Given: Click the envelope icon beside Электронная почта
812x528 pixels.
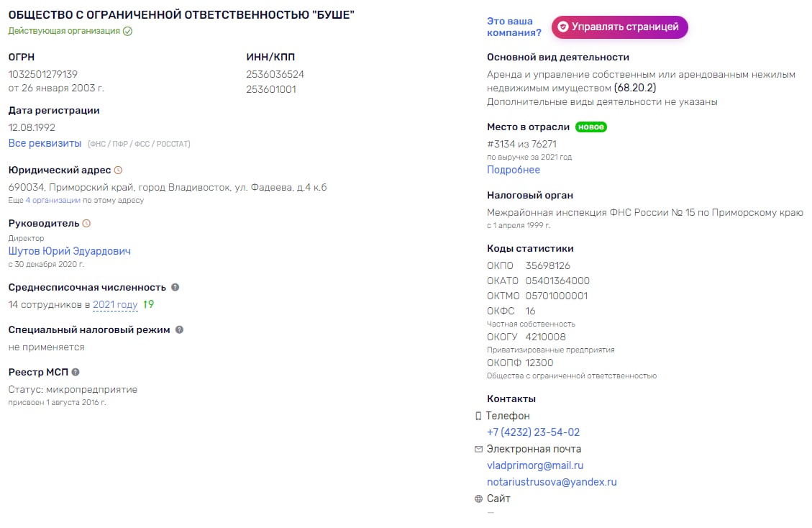Looking at the screenshot, I should 478,449.
